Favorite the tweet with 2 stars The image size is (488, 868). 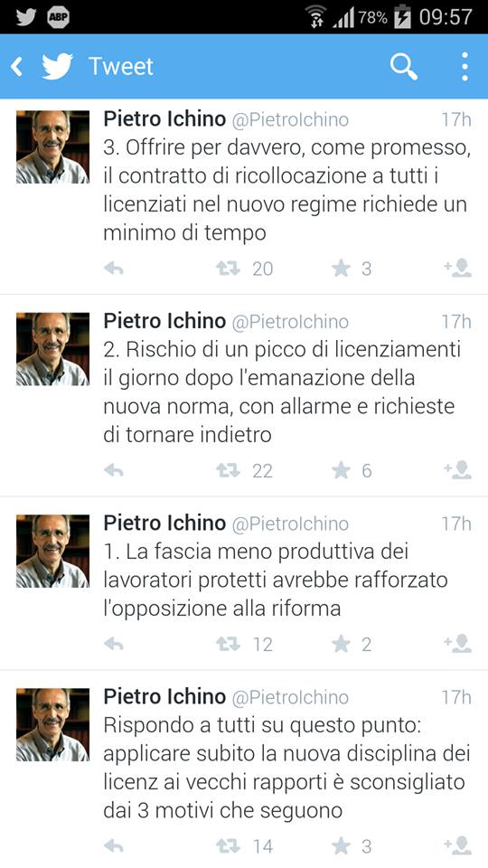(341, 644)
